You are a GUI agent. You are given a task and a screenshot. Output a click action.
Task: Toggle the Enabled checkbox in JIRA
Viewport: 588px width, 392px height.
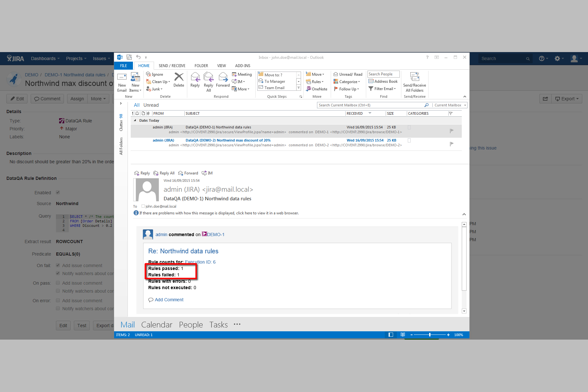pyautogui.click(x=58, y=192)
